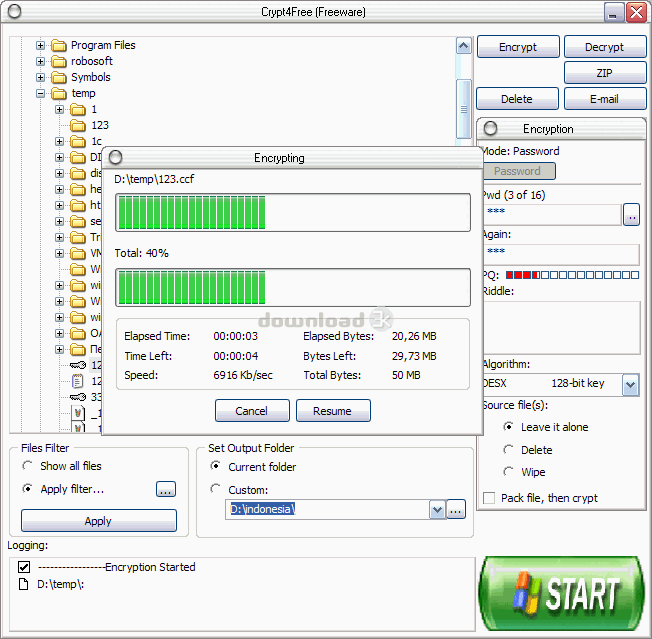The height and width of the screenshot is (639, 652).
Task: Enable Pack file, then crypt checkbox
Action: 489,498
